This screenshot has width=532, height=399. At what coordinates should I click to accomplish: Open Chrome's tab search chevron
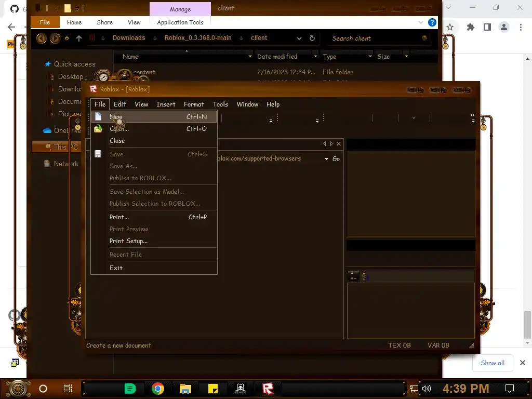(448, 7)
